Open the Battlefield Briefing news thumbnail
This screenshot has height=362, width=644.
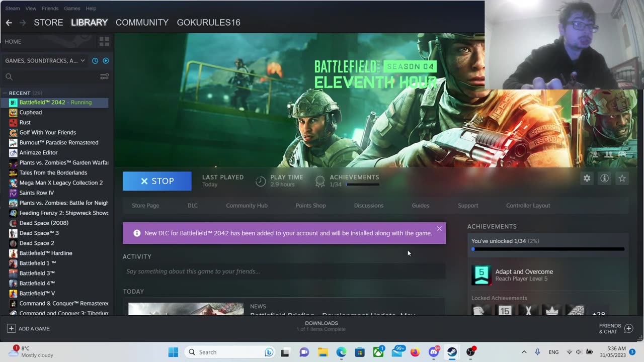point(186,309)
